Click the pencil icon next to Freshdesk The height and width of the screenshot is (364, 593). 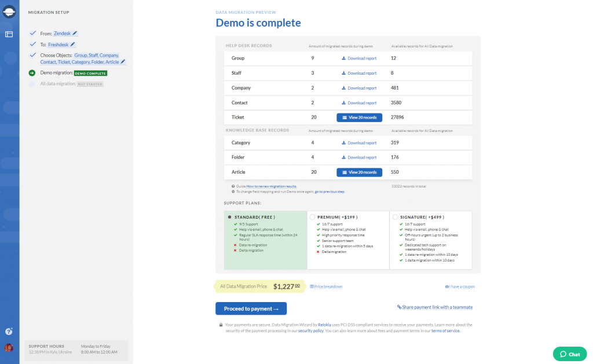(x=72, y=45)
